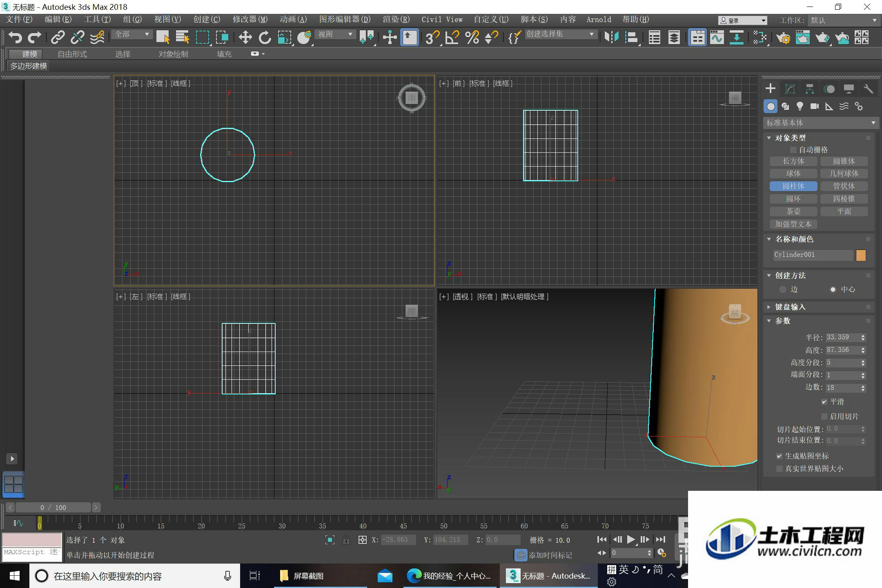The height and width of the screenshot is (588, 882).
Task: Enable 真实世界贴图大小 checkbox
Action: (780, 469)
